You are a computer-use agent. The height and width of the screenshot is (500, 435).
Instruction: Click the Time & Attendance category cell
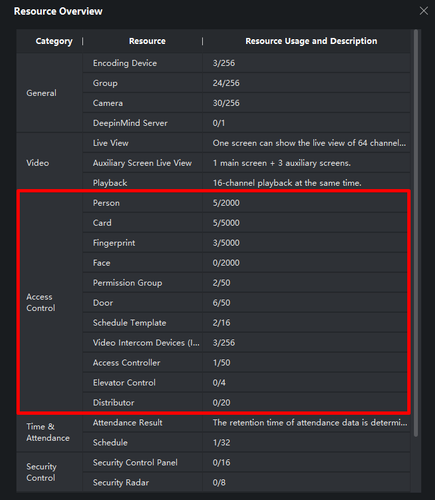(50, 432)
